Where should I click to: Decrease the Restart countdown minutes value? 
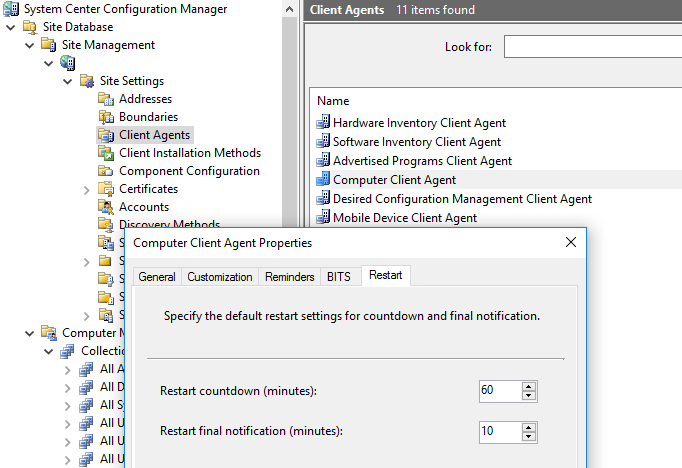click(x=528, y=395)
